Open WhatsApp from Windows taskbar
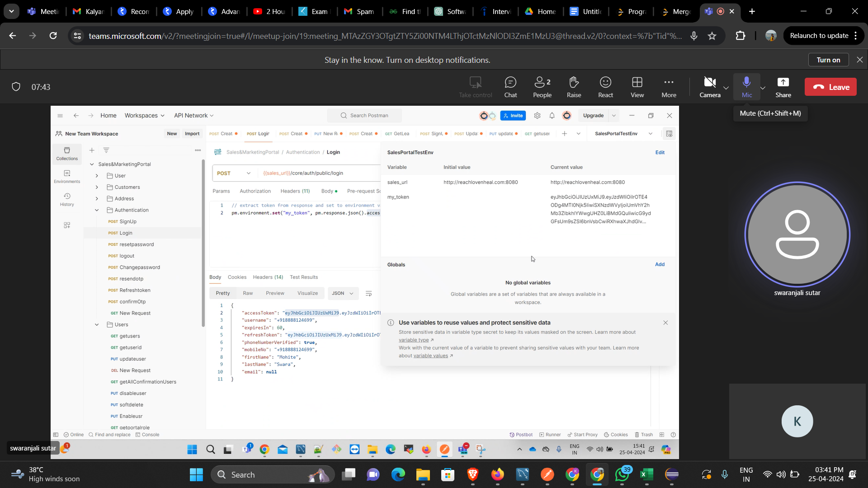 point(622,474)
